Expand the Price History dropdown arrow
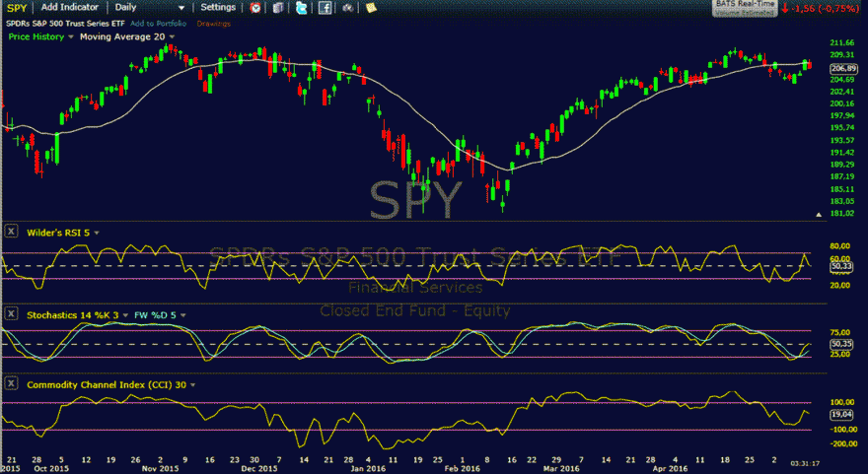868x474 pixels. [70, 37]
